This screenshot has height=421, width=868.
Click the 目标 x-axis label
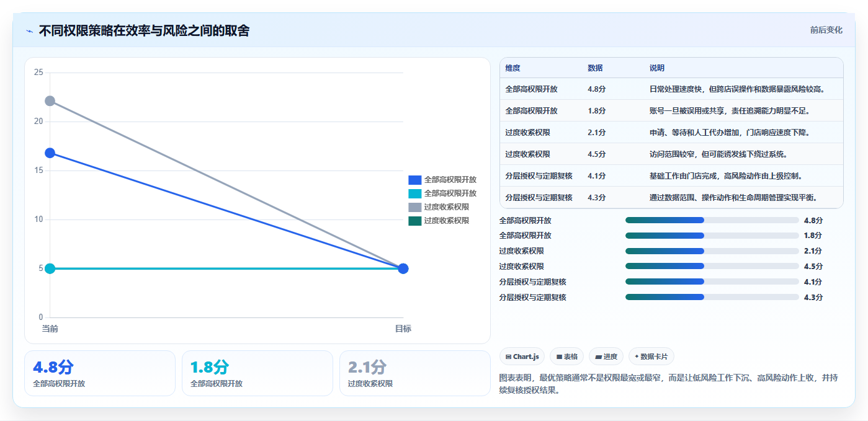403,329
